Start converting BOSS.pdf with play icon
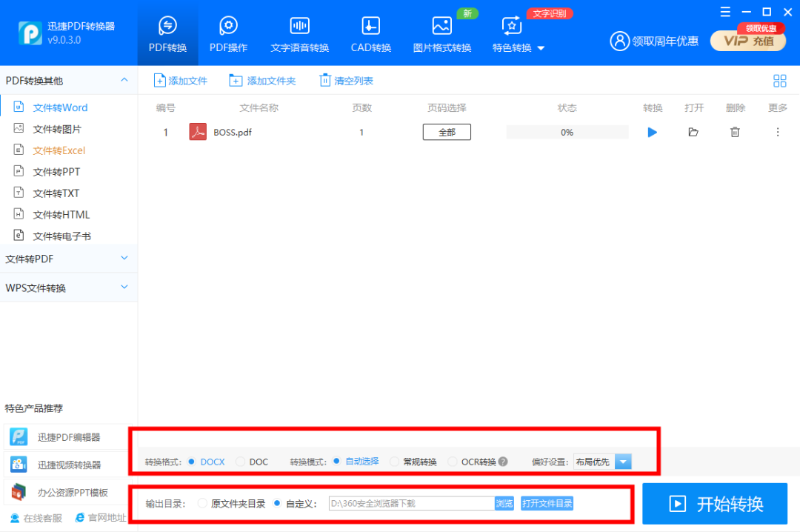800x532 pixels. 652,132
